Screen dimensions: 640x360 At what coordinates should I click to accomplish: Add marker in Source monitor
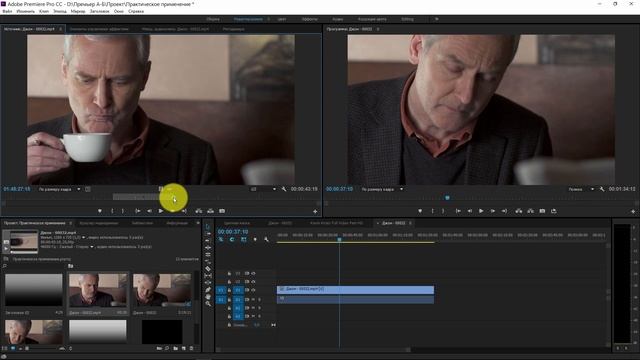tap(100, 211)
